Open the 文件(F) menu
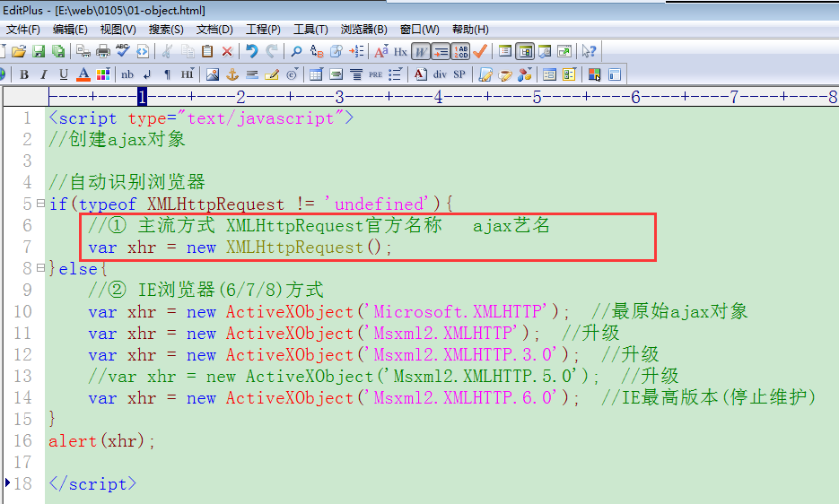This screenshot has height=504, width=839. pyautogui.click(x=22, y=30)
